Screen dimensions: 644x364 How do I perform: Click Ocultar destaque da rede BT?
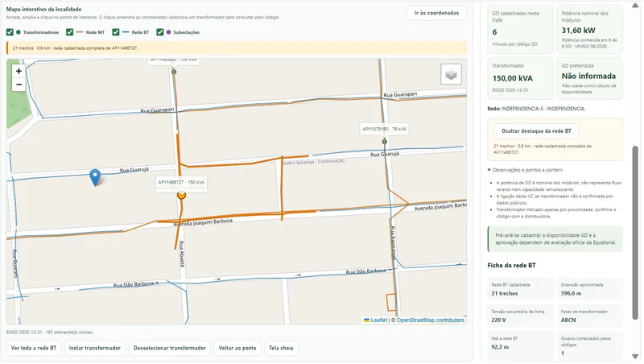click(x=536, y=131)
